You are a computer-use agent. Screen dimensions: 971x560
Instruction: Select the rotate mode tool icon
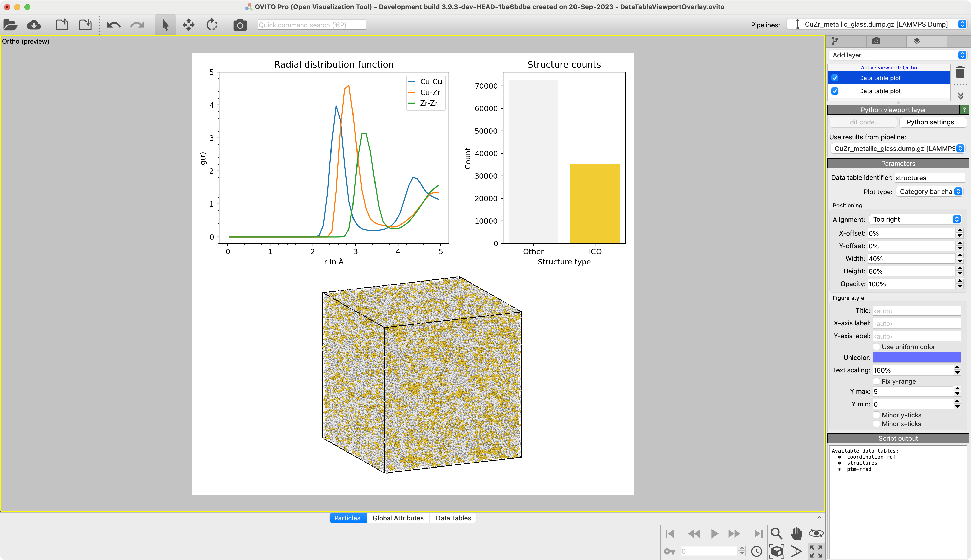click(x=212, y=25)
